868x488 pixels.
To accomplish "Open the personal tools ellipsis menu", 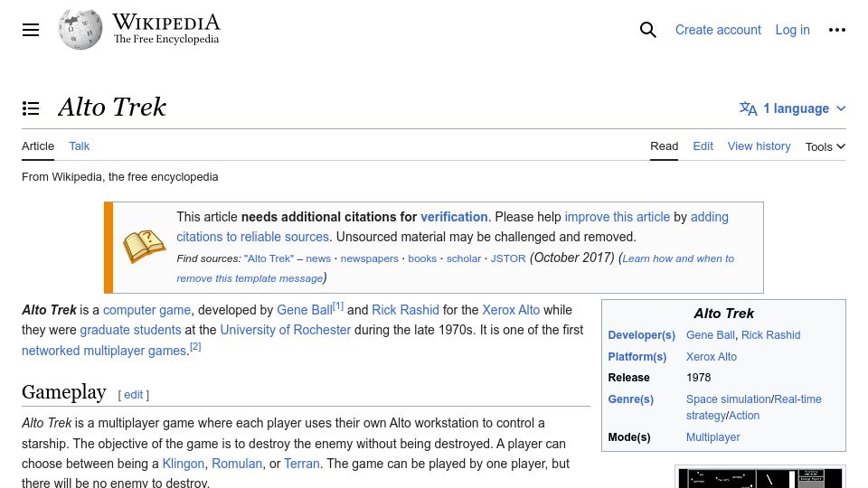I will (x=837, y=30).
